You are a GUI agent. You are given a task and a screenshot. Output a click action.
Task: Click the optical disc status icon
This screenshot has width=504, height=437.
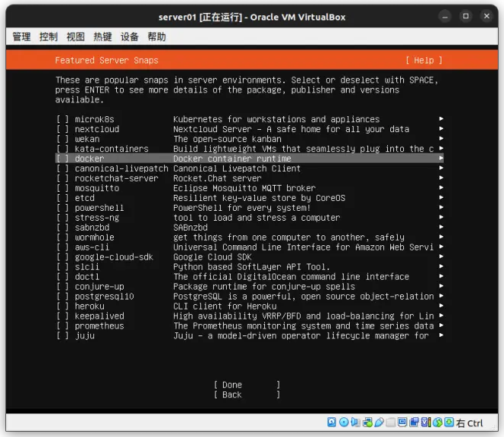click(344, 422)
